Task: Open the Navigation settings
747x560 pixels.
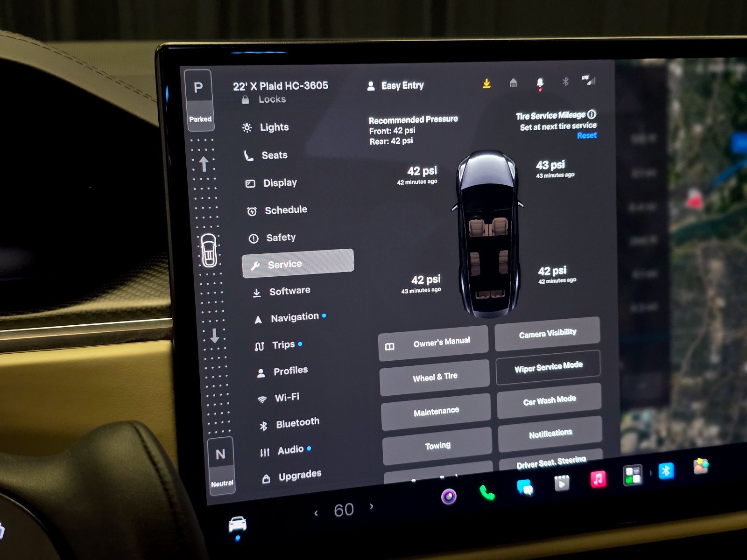Action: tap(289, 318)
